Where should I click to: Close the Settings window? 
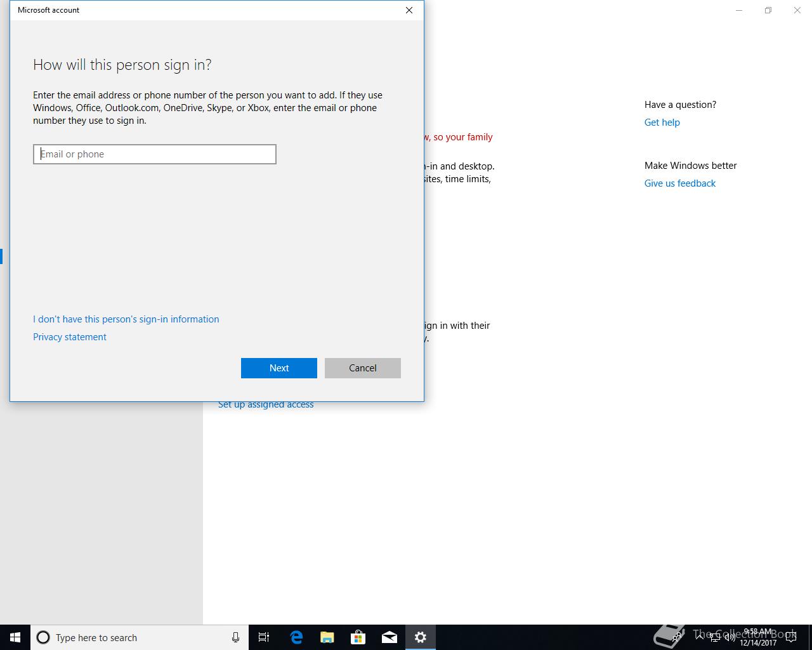pos(797,10)
